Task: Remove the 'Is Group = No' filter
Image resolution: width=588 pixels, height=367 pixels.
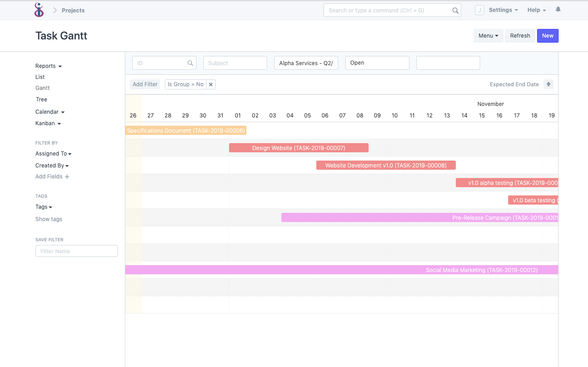Action: [210, 84]
